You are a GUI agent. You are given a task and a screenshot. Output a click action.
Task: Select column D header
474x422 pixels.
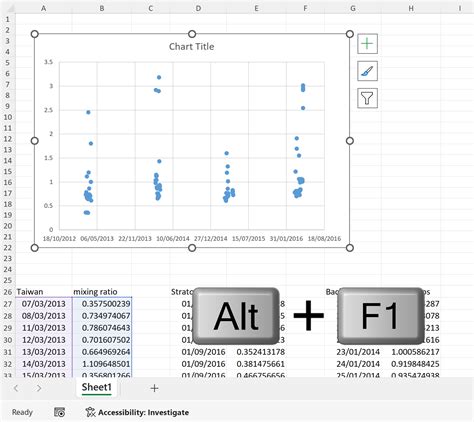point(198,9)
